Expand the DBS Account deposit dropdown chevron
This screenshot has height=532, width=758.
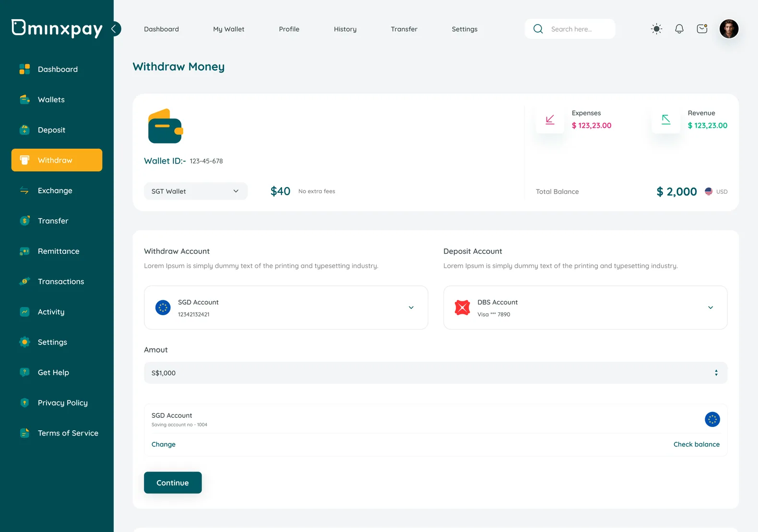click(711, 307)
